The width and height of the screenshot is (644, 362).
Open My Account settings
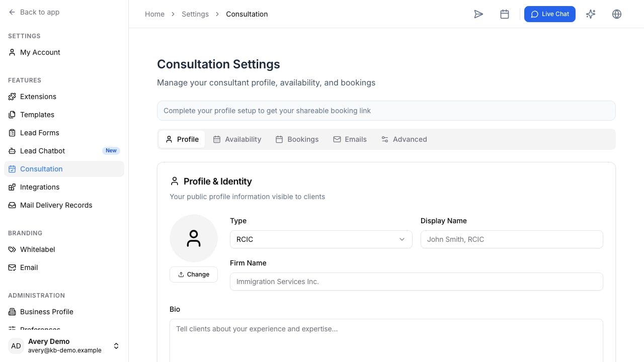(64, 52)
